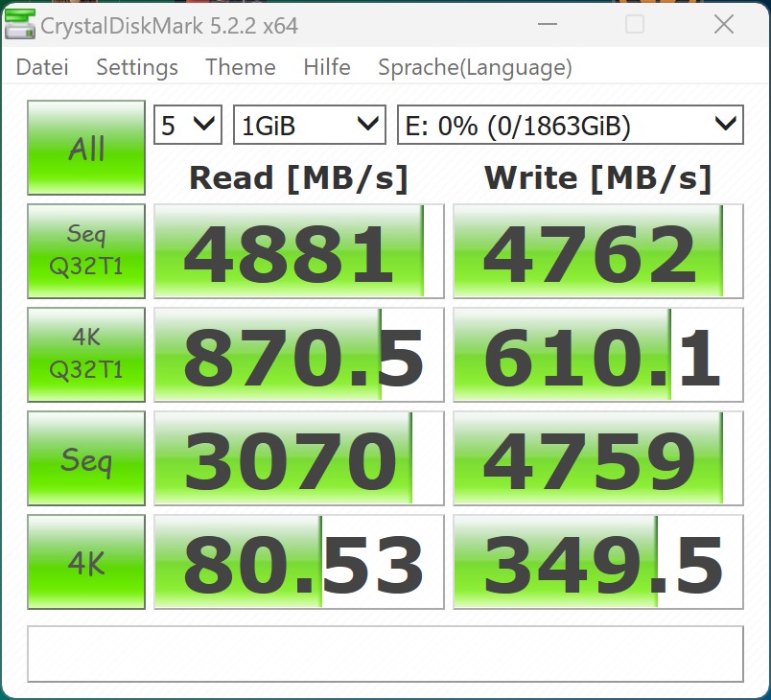
Task: Run the 4K Q32T1 test
Action: click(x=86, y=355)
